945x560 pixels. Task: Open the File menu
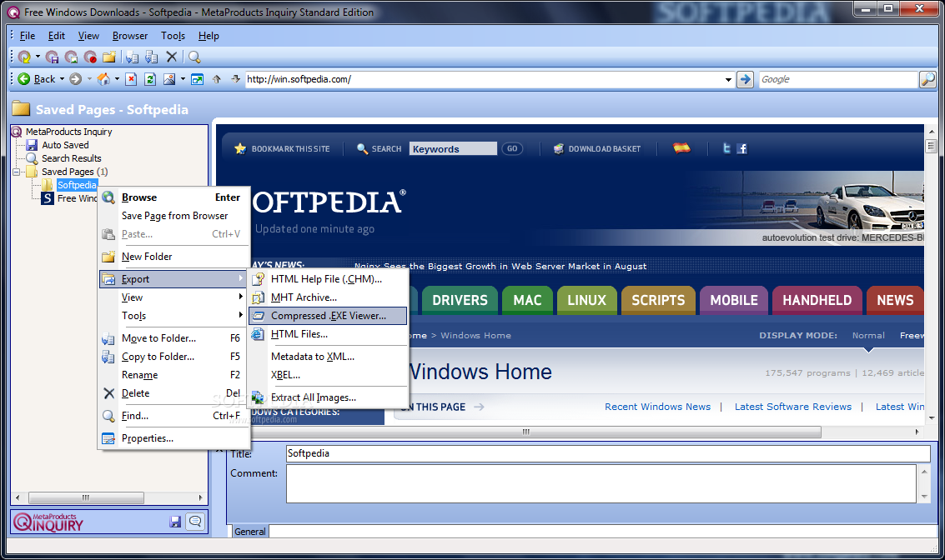coord(28,36)
